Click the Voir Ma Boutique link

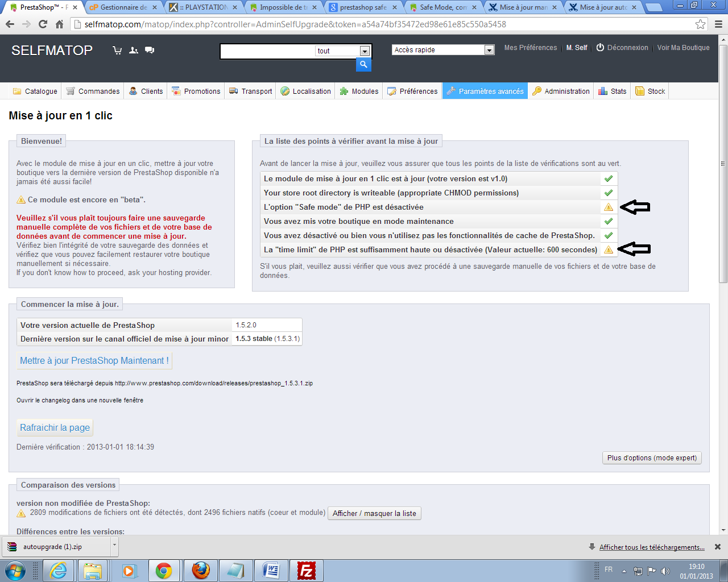(x=684, y=48)
